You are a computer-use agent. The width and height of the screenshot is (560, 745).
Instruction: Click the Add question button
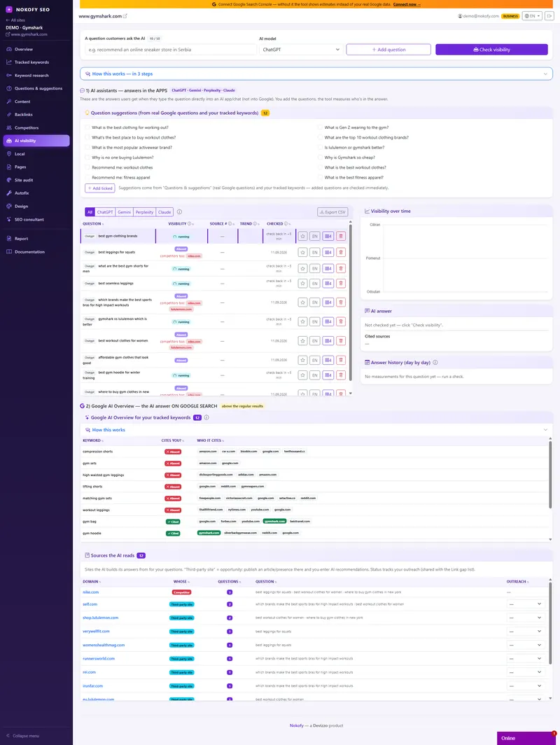click(388, 50)
